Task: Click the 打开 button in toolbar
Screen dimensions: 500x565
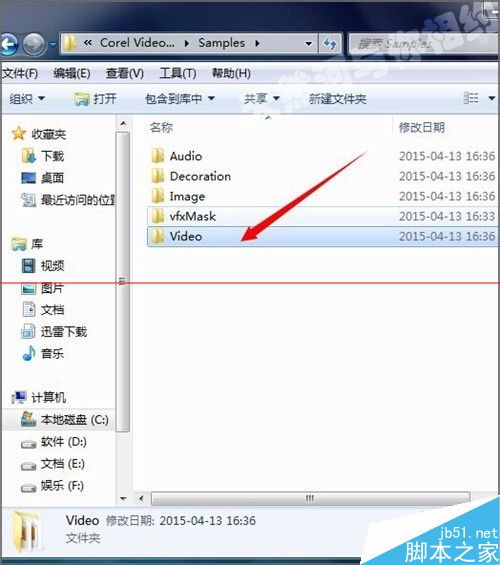Action: point(95,99)
